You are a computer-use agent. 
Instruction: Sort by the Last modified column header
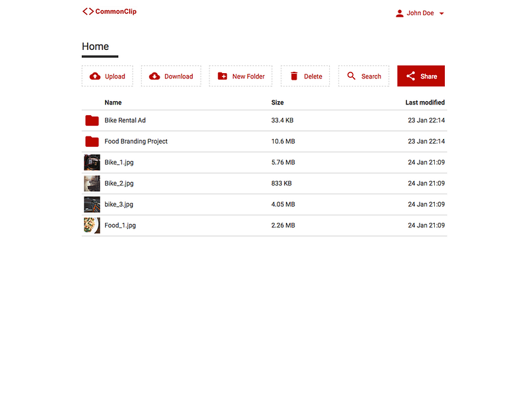click(x=425, y=102)
